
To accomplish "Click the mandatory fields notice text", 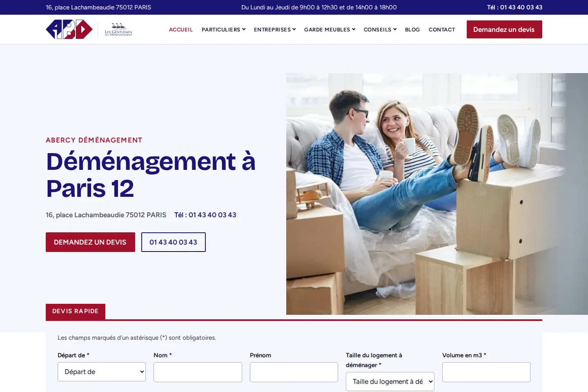I will [x=137, y=338].
